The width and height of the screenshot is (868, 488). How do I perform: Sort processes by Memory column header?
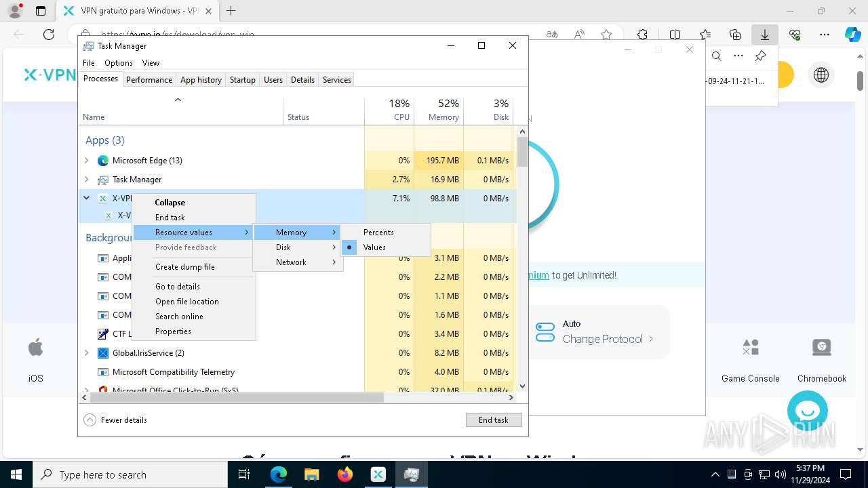click(439, 111)
